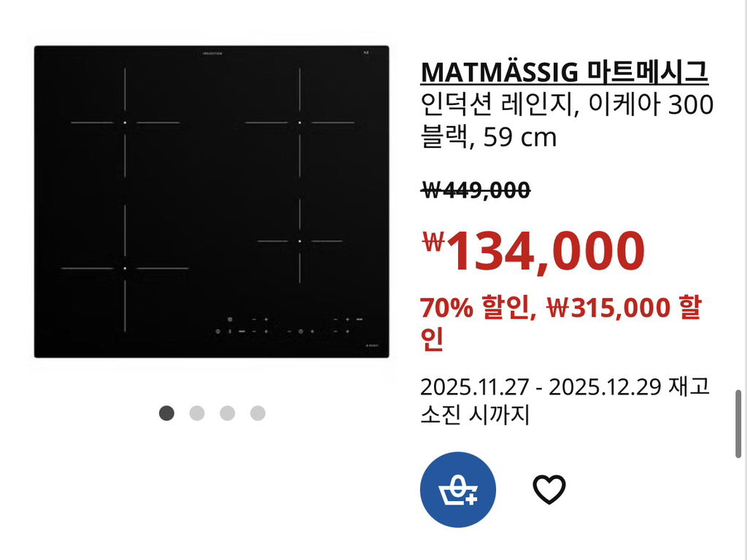Image resolution: width=747 pixels, height=560 pixels.
Task: Click the 2025.11.27 - 2025.12.29 sale period text
Action: click(540, 386)
